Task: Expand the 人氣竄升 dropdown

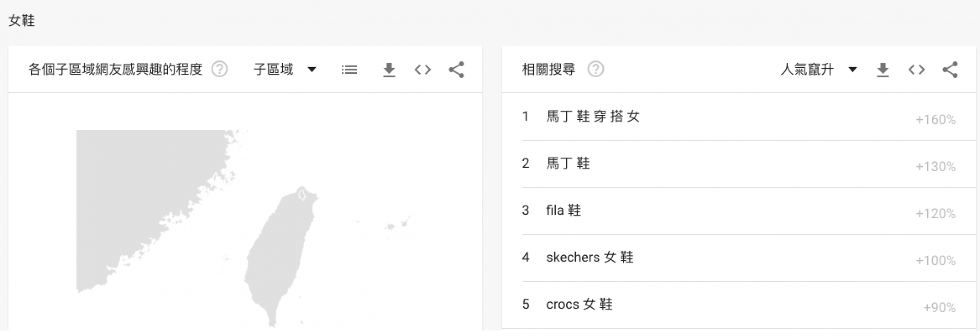Action: 819,70
